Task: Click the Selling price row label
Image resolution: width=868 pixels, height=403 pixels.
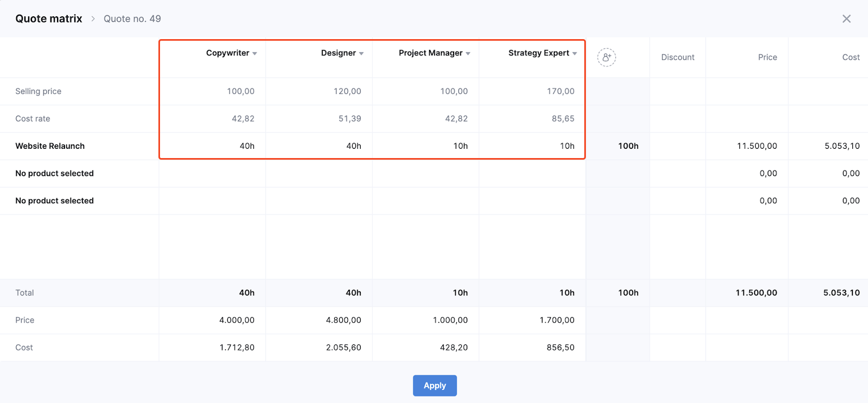Action: [x=38, y=91]
